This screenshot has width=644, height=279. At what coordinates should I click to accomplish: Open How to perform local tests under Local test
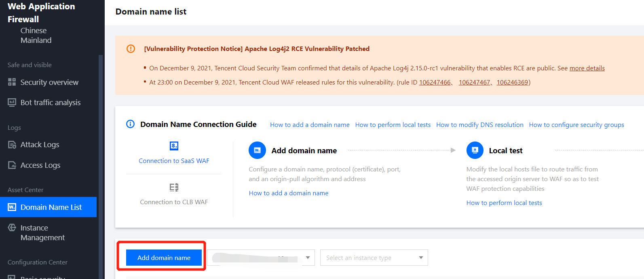click(504, 203)
